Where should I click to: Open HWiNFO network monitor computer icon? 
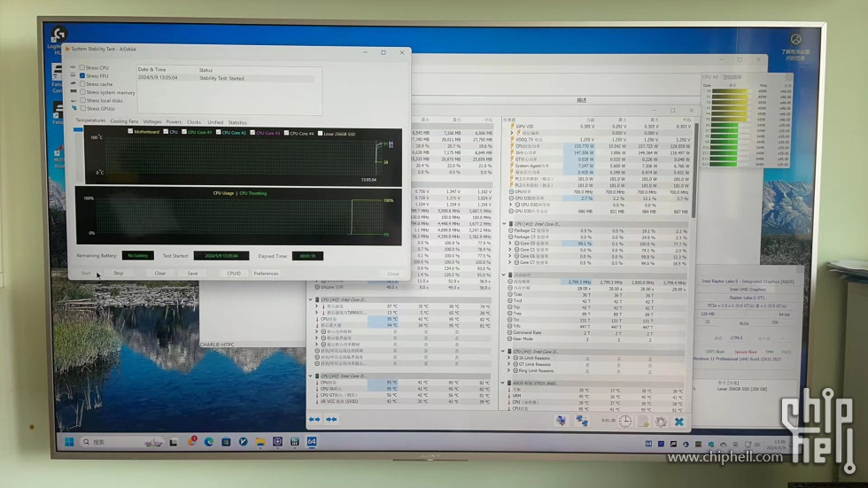[561, 422]
